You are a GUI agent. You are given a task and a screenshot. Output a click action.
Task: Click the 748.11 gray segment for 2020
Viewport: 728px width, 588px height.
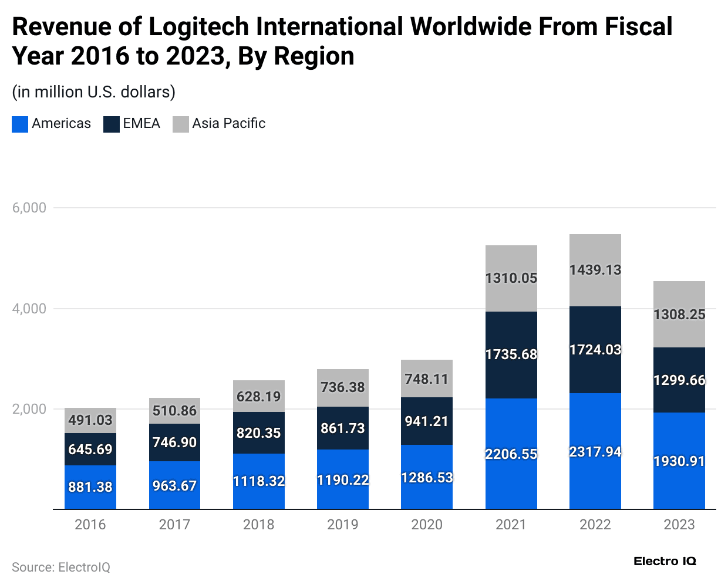[x=427, y=379]
